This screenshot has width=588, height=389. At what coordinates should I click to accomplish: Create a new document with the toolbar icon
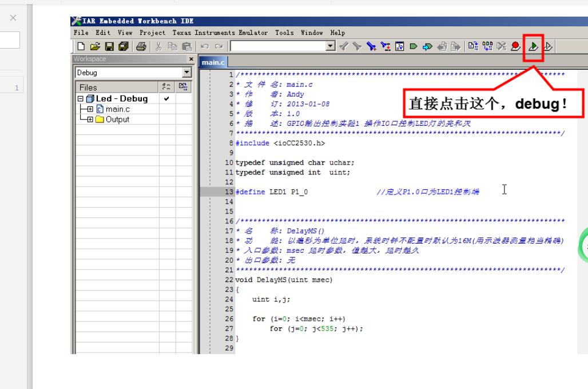point(81,46)
